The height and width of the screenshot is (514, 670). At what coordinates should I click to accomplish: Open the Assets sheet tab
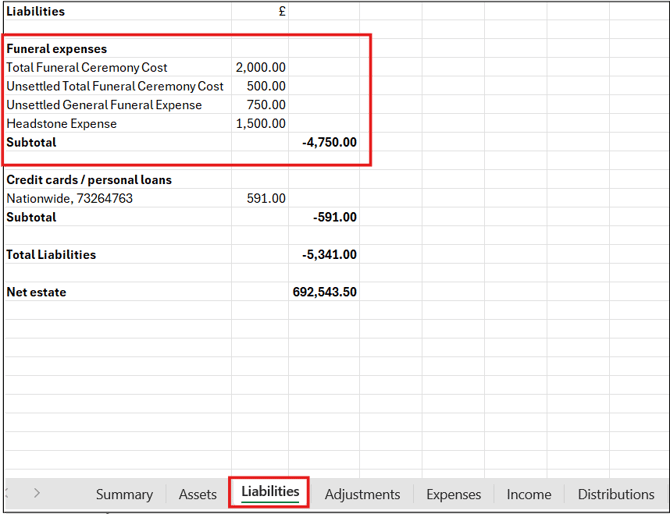pos(198,494)
